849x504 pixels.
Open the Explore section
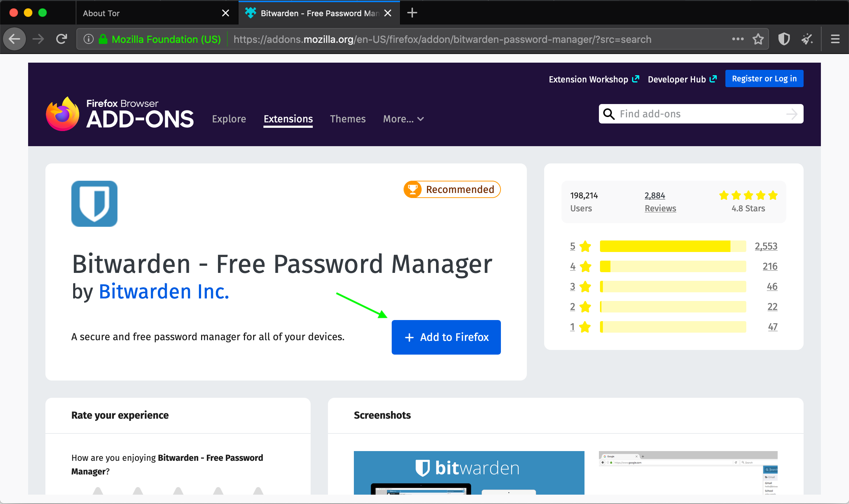(229, 119)
